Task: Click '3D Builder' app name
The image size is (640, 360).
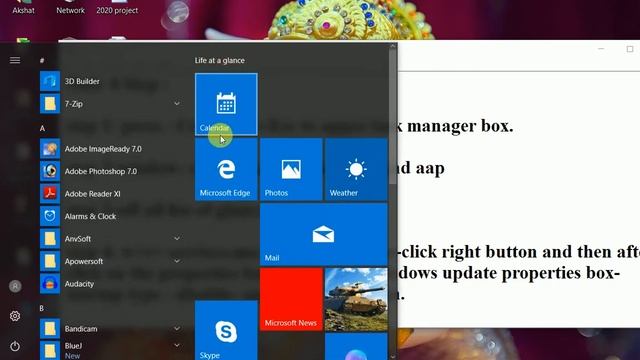Action: click(x=82, y=81)
